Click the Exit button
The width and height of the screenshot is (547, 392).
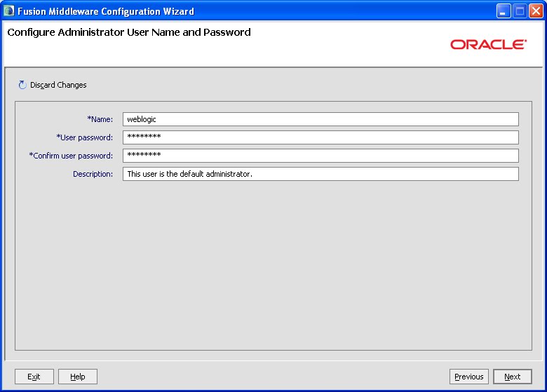34,377
